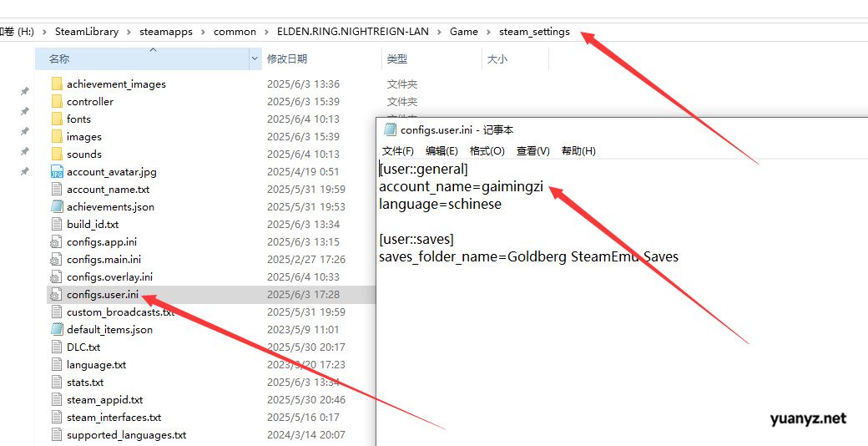Open the 编辑(E) menu in Notepad
This screenshot has width=868, height=446.
[x=442, y=150]
